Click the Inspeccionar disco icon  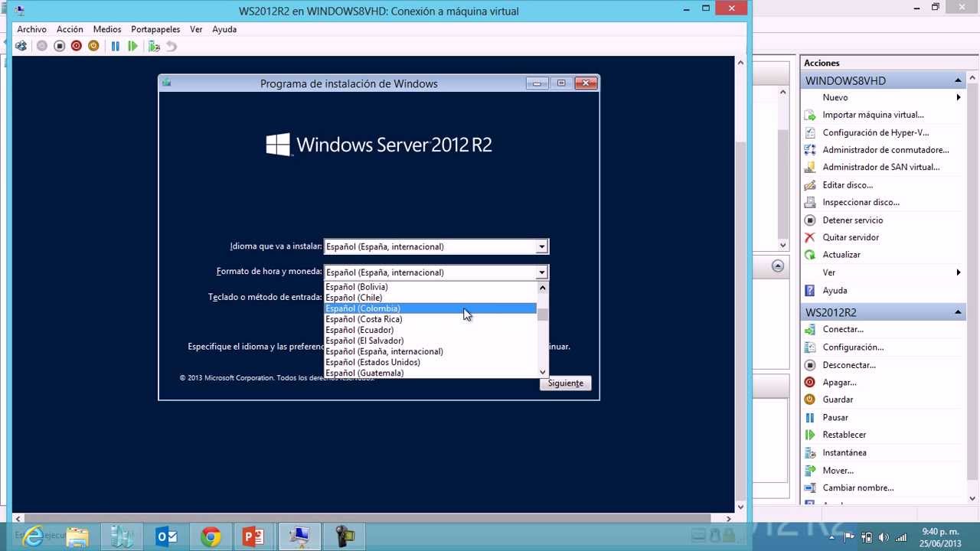click(810, 203)
